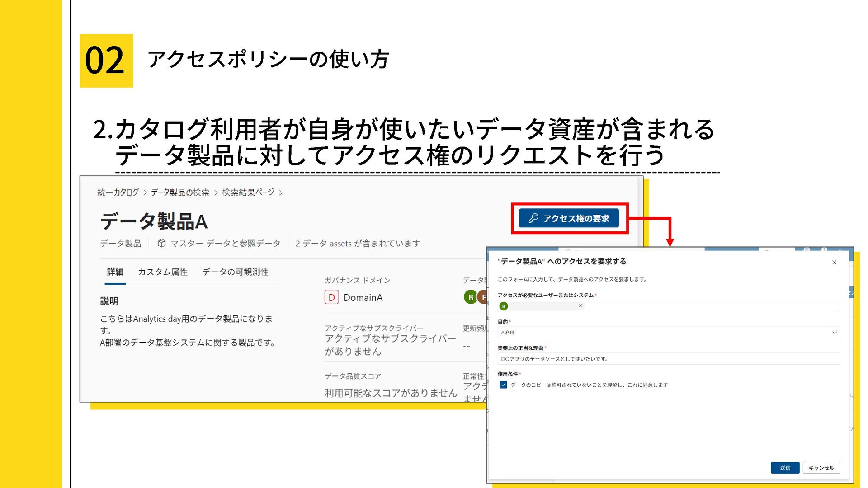The height and width of the screenshot is (488, 868).
Task: Open 検索結果ページ breadcrumb link
Action: click(x=248, y=192)
